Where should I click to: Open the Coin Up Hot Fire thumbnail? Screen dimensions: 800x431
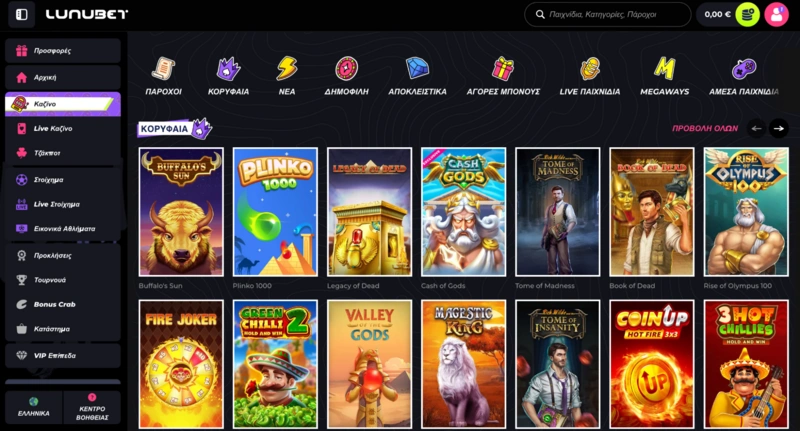652,364
